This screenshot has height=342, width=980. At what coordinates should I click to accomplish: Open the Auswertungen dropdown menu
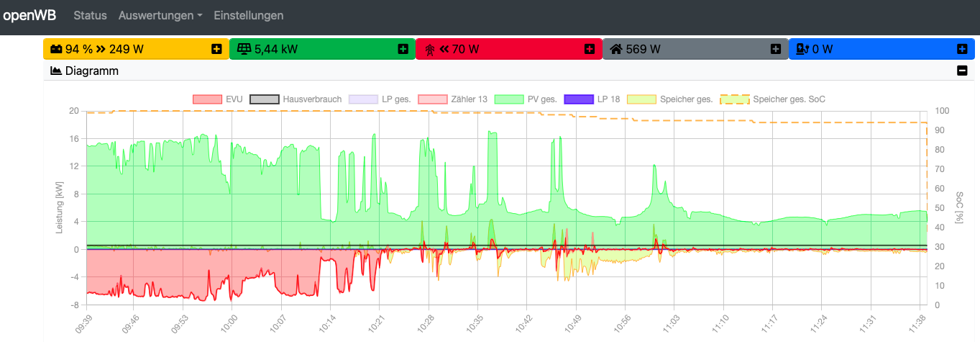160,15
